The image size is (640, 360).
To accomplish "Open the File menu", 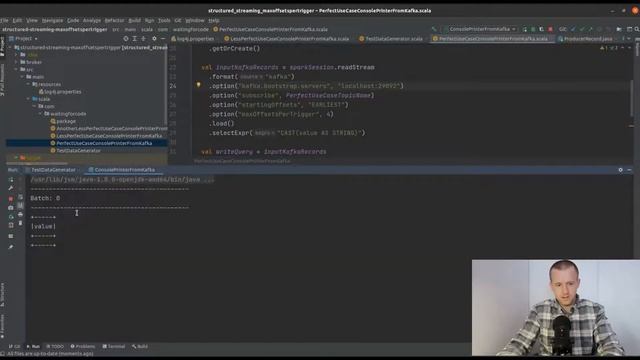I will [x=4, y=20].
